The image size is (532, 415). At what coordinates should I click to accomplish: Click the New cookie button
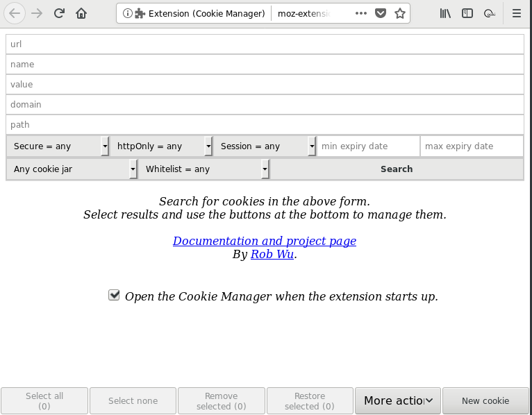click(485, 400)
